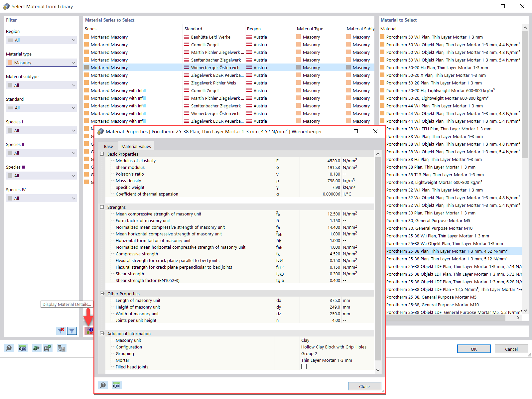
Task: Tick the Filled head joints checkbox
Action: pos(304,366)
